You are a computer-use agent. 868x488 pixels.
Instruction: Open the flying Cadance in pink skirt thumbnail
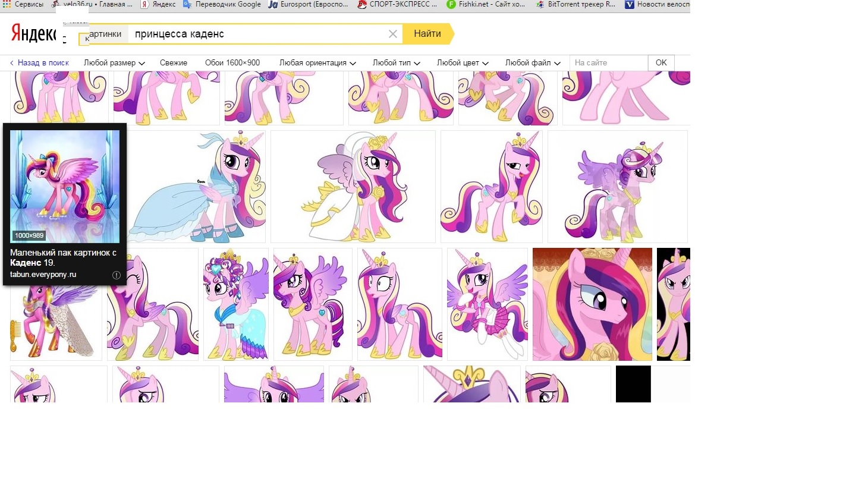(488, 304)
